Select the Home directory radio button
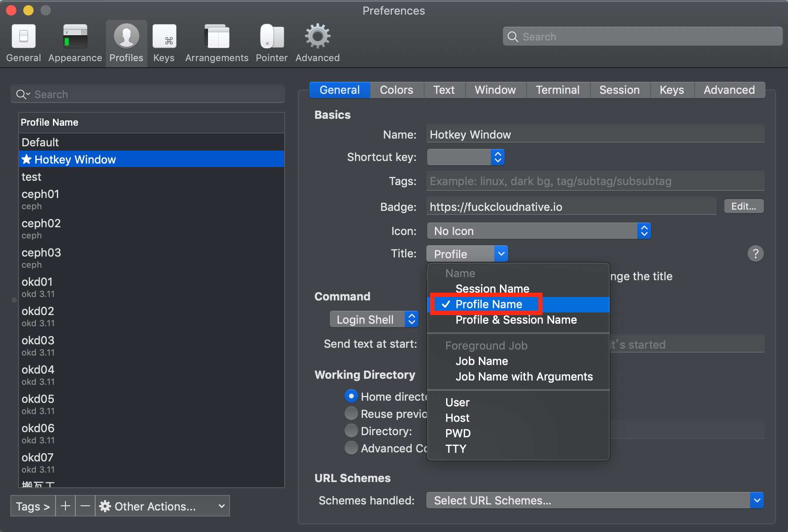 (x=351, y=396)
